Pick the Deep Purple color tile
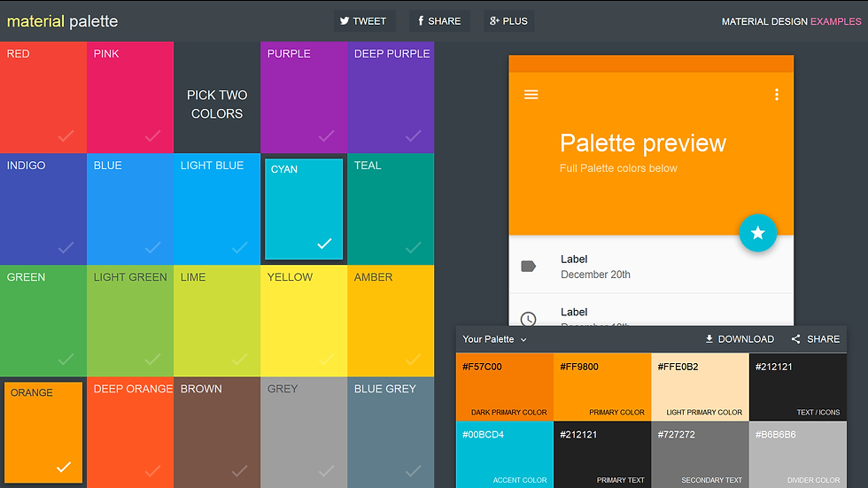 point(391,97)
